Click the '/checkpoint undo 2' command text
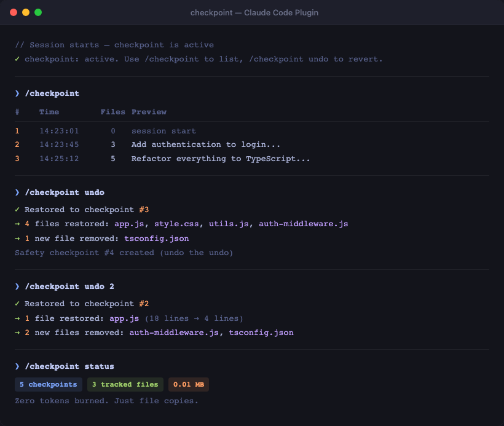Screen dimensions: 504x426 coord(69,286)
